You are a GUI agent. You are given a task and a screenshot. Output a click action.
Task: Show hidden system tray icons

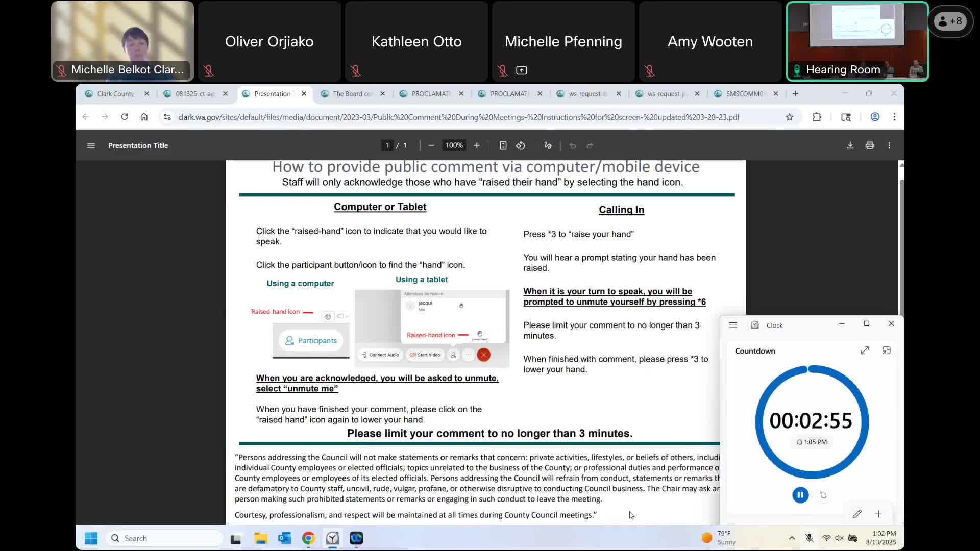coord(792,538)
